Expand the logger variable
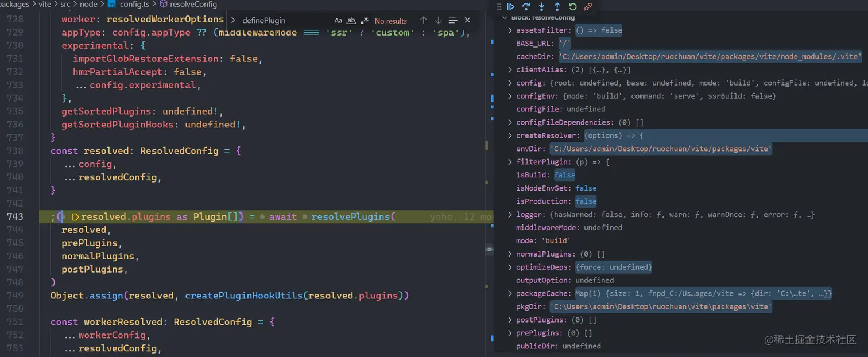 [510, 215]
